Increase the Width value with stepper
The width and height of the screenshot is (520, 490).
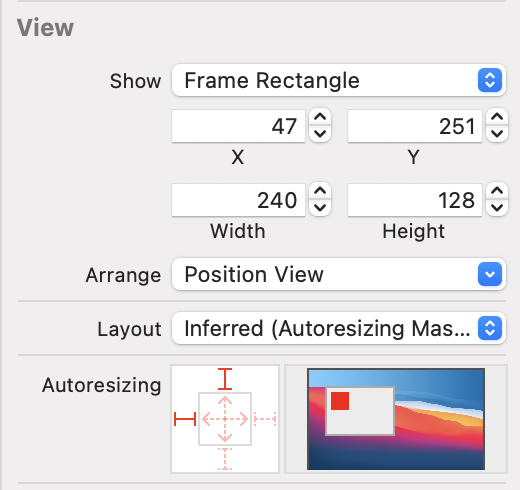coord(320,191)
